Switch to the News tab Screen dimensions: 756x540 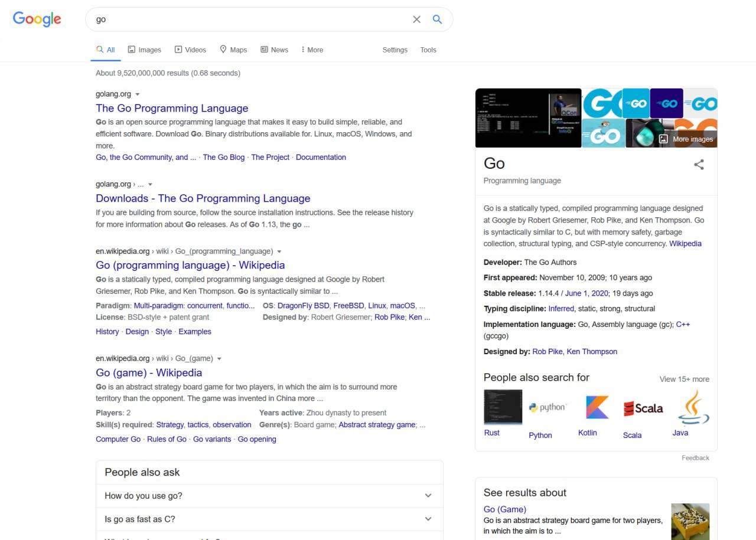click(275, 50)
